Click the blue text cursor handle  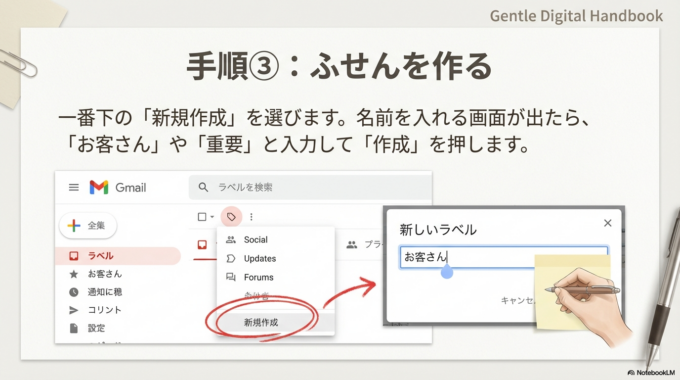(447, 272)
